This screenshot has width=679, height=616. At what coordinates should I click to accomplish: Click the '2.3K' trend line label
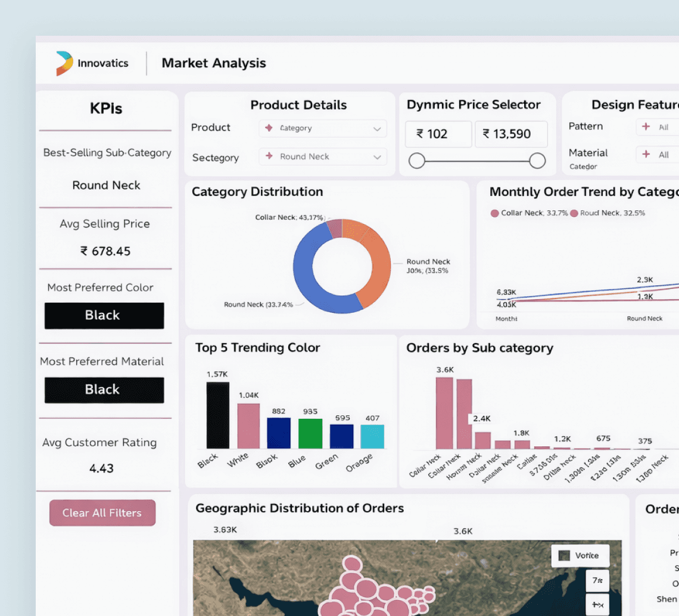[x=645, y=280]
